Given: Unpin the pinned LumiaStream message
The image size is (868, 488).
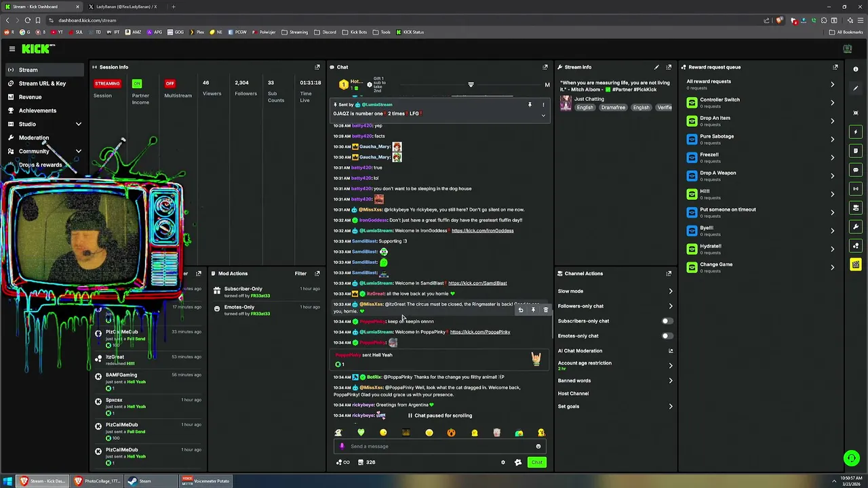Looking at the screenshot, I should pyautogui.click(x=530, y=105).
